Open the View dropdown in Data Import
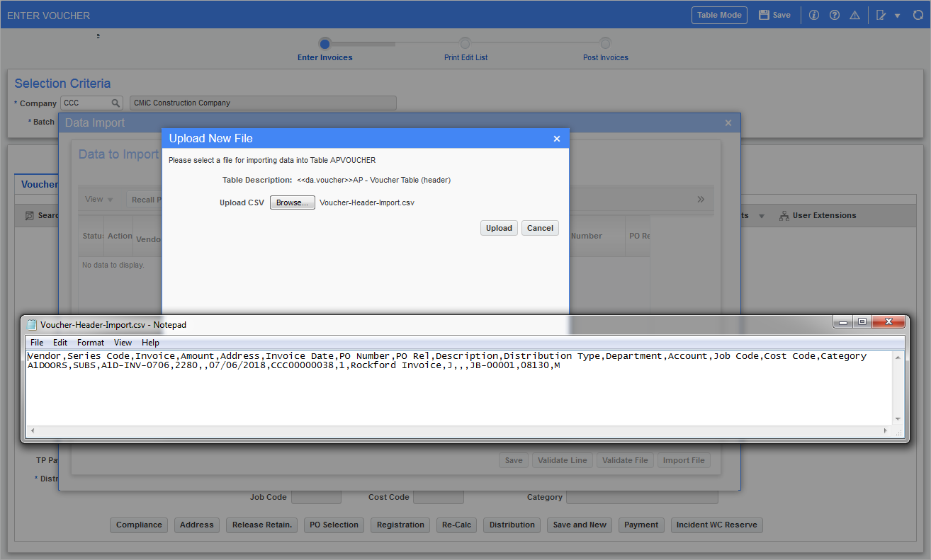The height and width of the screenshot is (560, 931). click(97, 199)
